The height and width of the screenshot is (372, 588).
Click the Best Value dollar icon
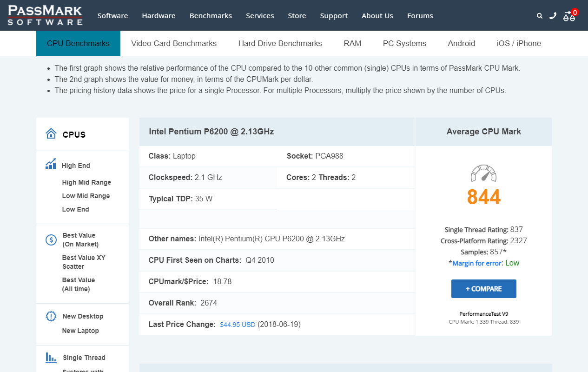point(51,240)
